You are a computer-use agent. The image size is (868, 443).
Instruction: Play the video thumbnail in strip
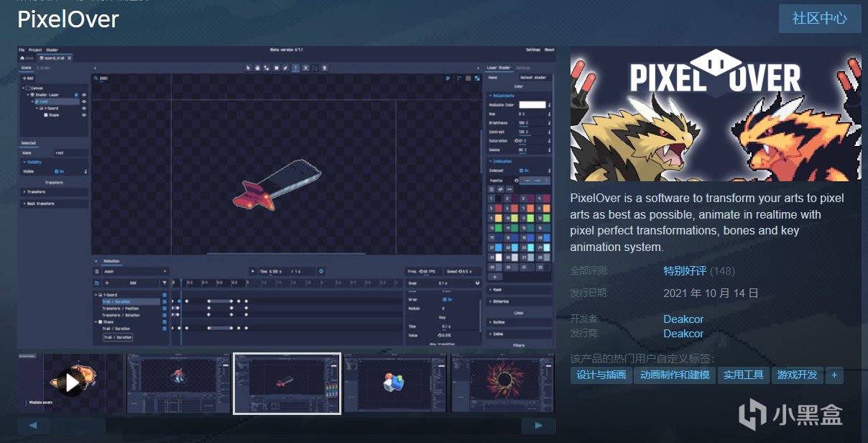coord(71,383)
